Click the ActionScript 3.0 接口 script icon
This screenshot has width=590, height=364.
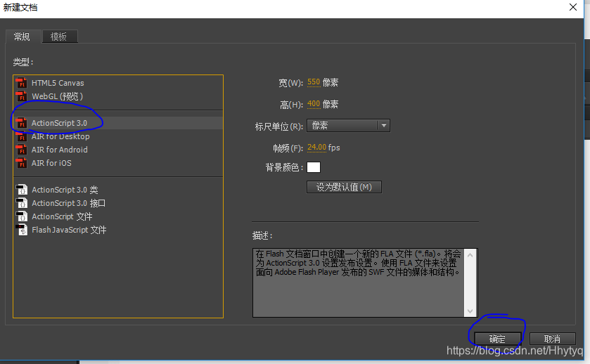point(21,203)
